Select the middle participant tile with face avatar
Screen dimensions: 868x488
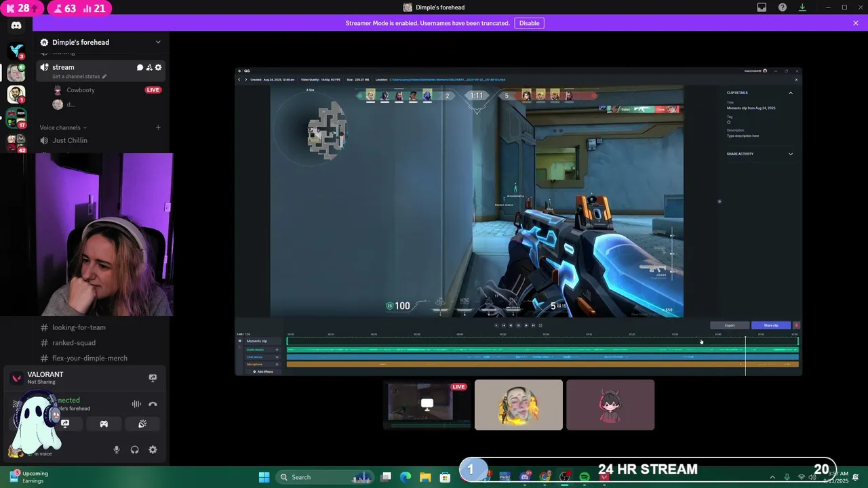click(x=519, y=405)
